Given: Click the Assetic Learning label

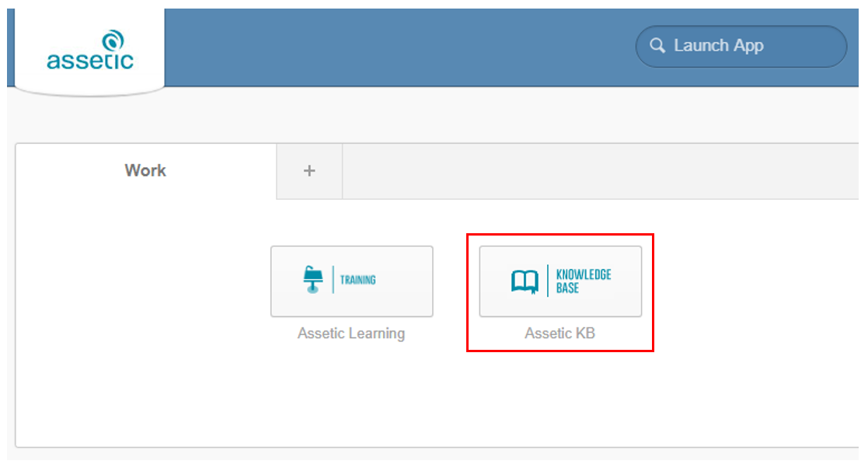Looking at the screenshot, I should [351, 334].
